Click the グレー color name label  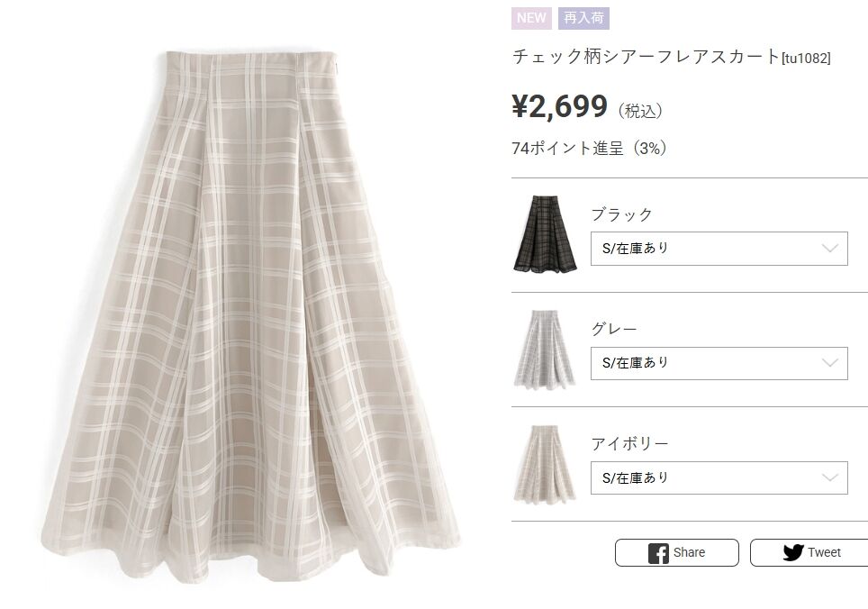pos(614,329)
